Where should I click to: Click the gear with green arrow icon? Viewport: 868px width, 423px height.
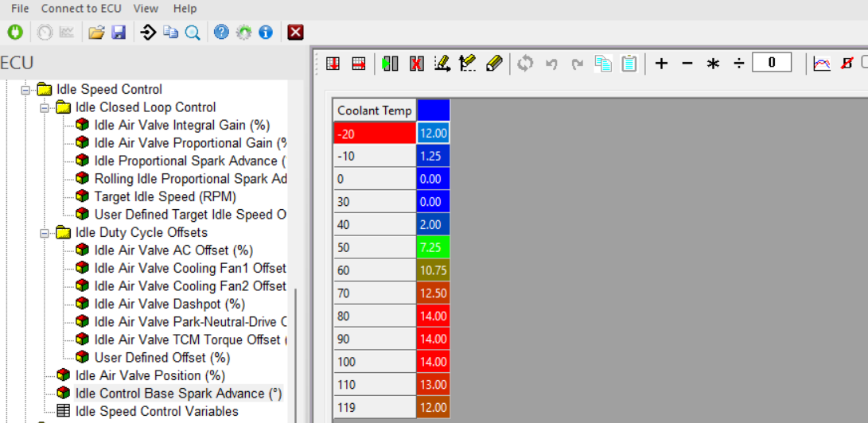(x=243, y=33)
